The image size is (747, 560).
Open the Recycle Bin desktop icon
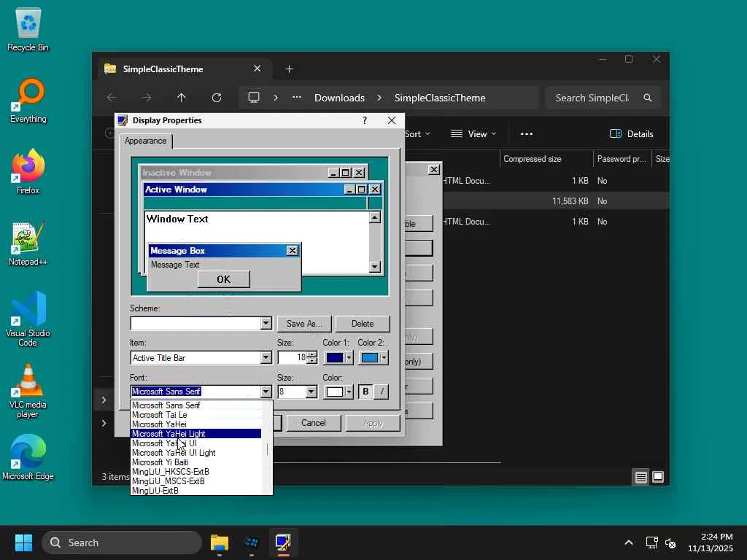28,29
